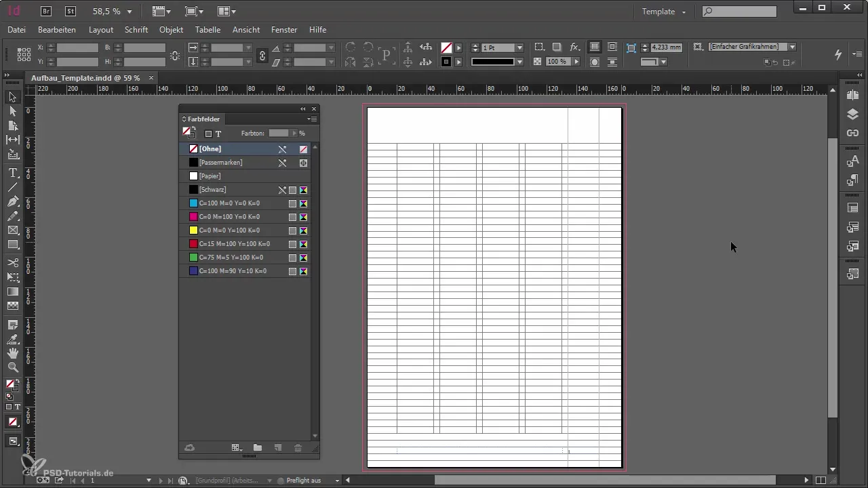The width and height of the screenshot is (868, 488).
Task: Open page number dropdown in status bar
Action: click(x=149, y=481)
